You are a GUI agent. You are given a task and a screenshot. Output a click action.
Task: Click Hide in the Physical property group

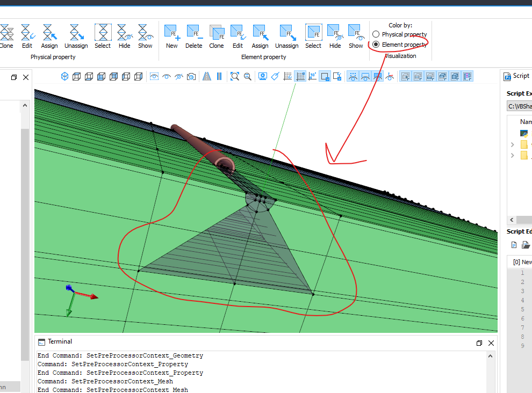coord(125,37)
